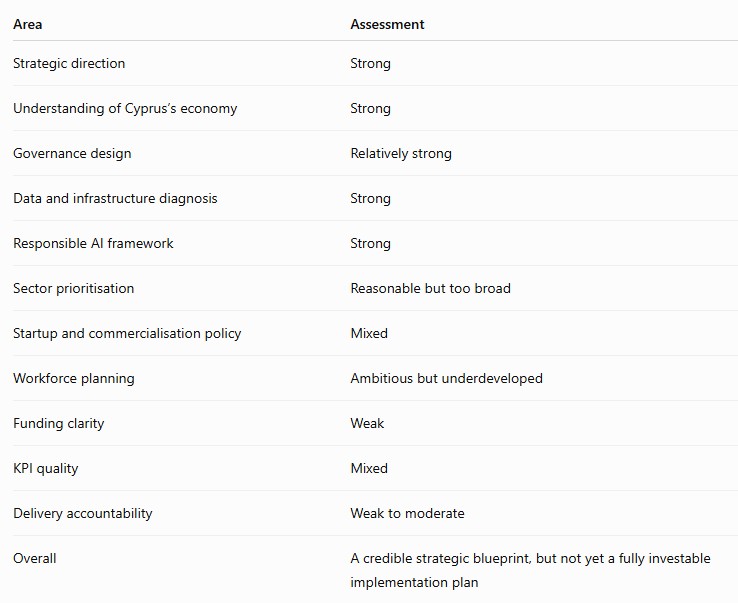Click Reasonable but too broad text
The height and width of the screenshot is (603, 738).
point(430,289)
